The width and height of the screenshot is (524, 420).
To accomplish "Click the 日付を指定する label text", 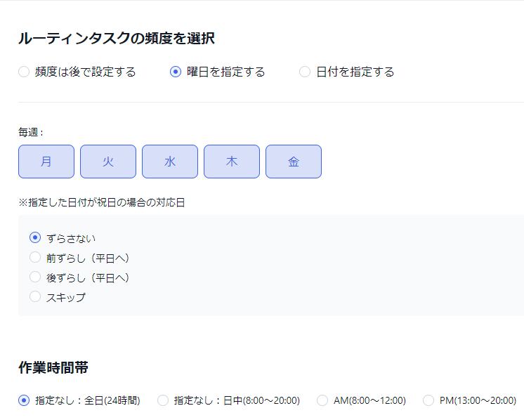I will [355, 72].
